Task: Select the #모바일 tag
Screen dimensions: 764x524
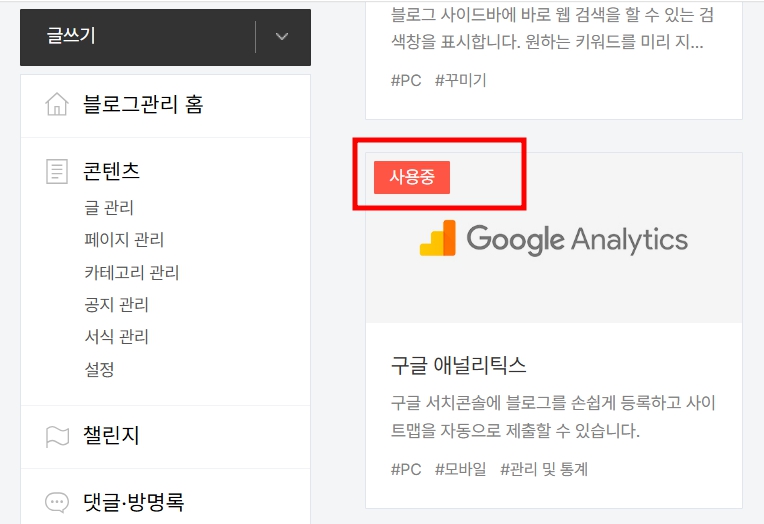Action: click(460, 469)
